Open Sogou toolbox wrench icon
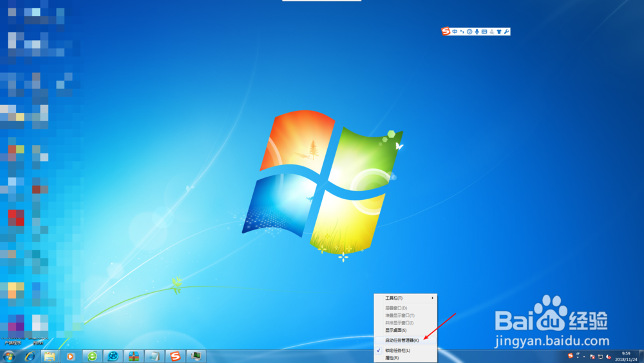The height and width of the screenshot is (363, 644). (x=506, y=32)
